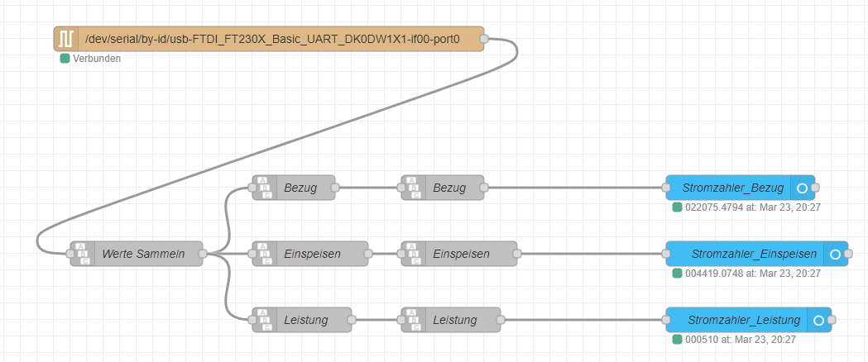Image resolution: width=868 pixels, height=362 pixels.
Task: Click the output port of serial node
Action: tap(484, 39)
